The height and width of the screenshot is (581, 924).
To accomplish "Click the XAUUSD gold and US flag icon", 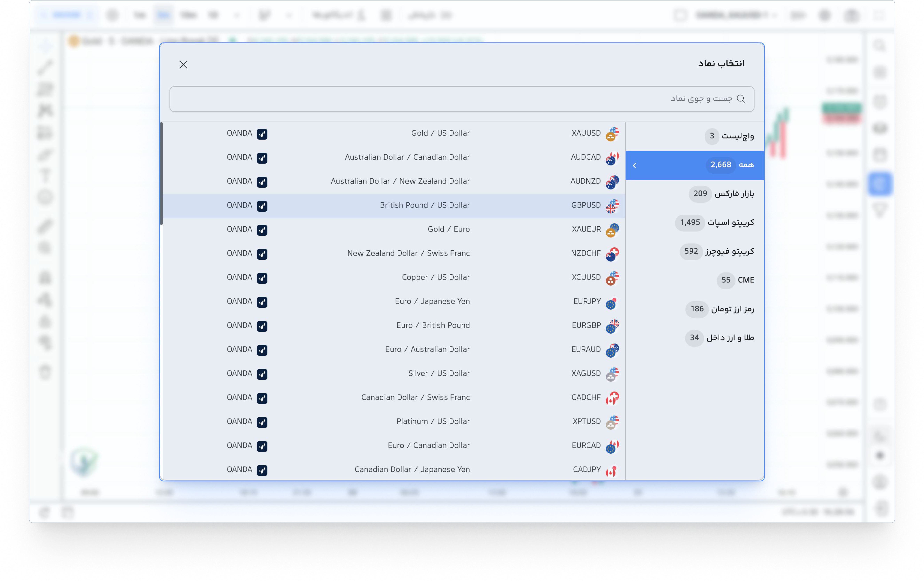I will (612, 134).
